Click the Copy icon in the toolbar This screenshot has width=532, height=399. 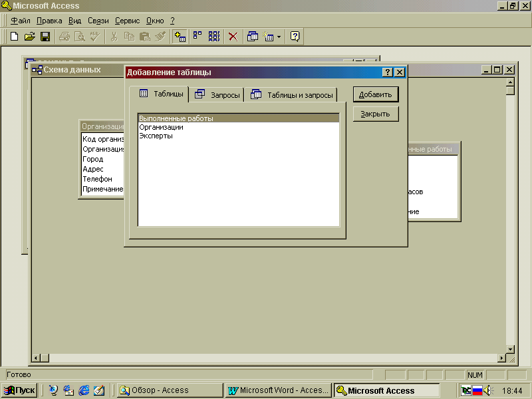tap(129, 37)
